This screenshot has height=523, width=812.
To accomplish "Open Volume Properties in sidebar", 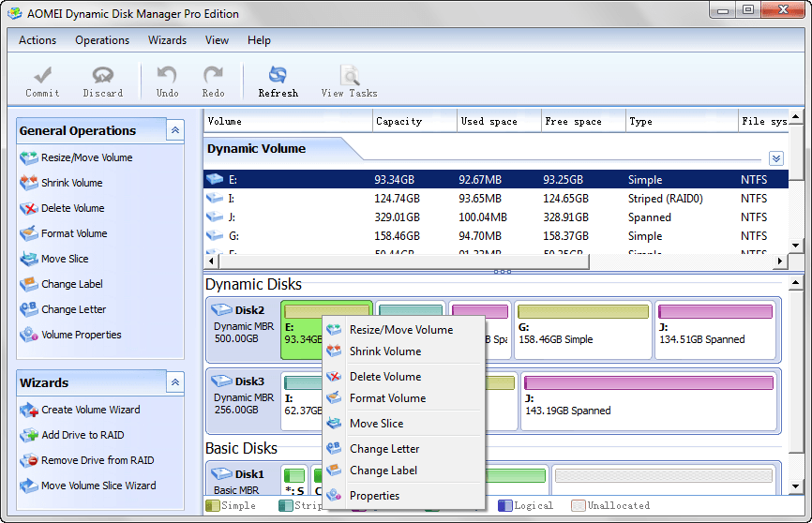I will click(81, 335).
